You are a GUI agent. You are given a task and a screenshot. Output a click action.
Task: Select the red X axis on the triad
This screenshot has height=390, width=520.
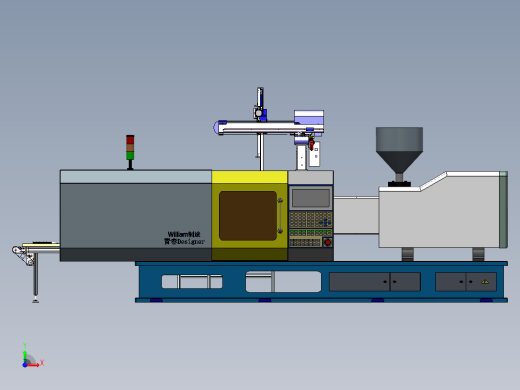tap(33, 365)
